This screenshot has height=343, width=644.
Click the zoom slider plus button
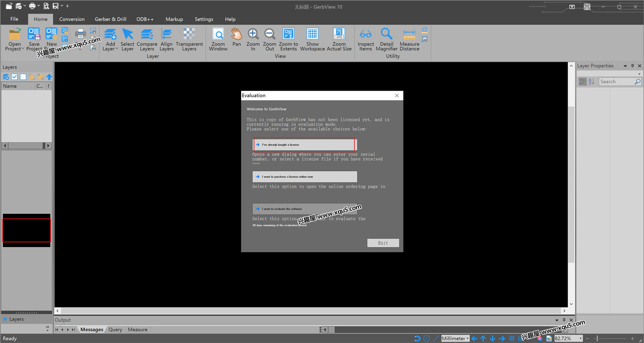coord(632,338)
